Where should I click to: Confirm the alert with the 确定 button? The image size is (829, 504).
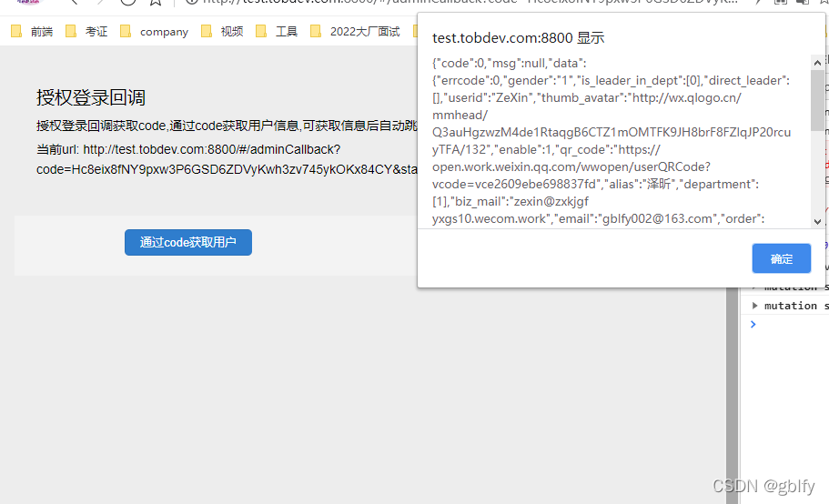tap(781, 258)
